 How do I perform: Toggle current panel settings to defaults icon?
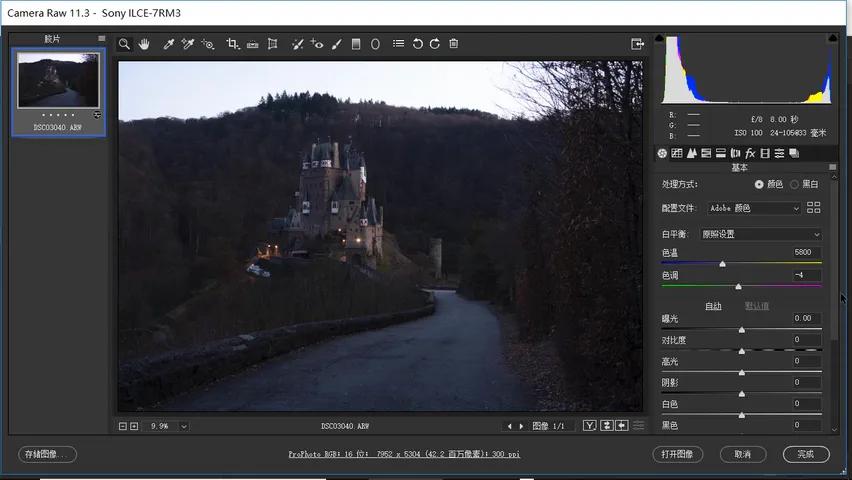click(x=639, y=426)
